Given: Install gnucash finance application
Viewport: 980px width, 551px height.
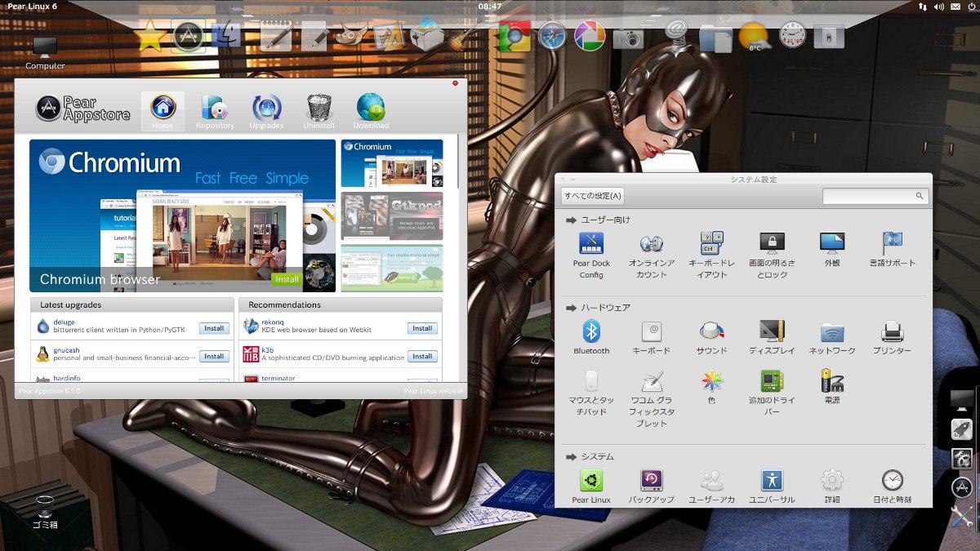Looking at the screenshot, I should pos(214,356).
